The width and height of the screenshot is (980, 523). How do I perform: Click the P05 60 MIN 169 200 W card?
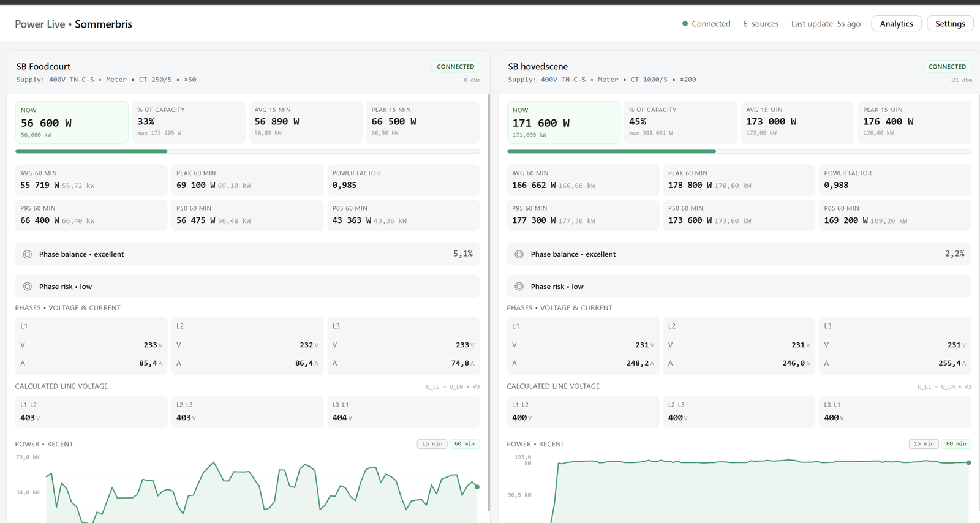[895, 216]
